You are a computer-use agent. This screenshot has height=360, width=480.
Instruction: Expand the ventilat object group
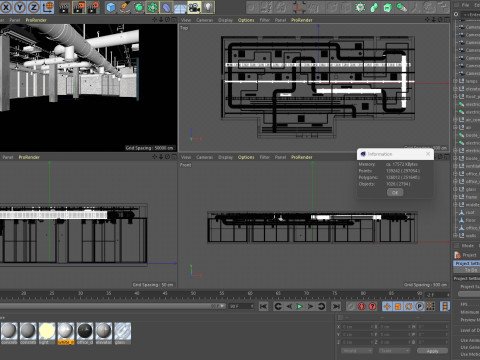[455, 166]
